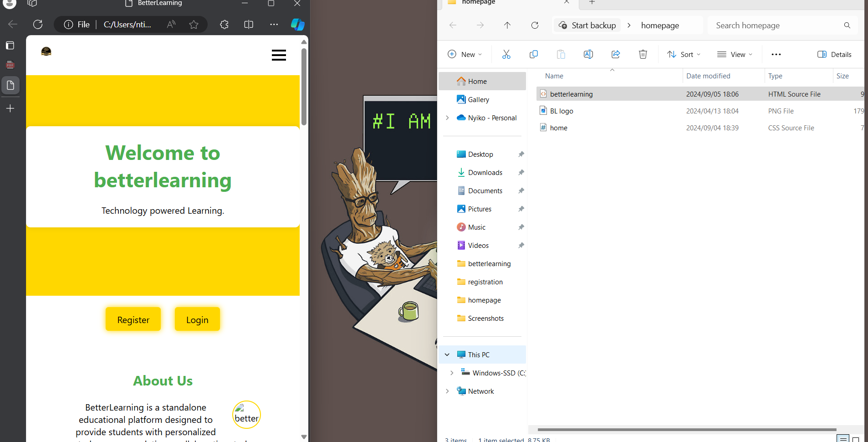Click the Copilot icon in Edge

tap(297, 25)
